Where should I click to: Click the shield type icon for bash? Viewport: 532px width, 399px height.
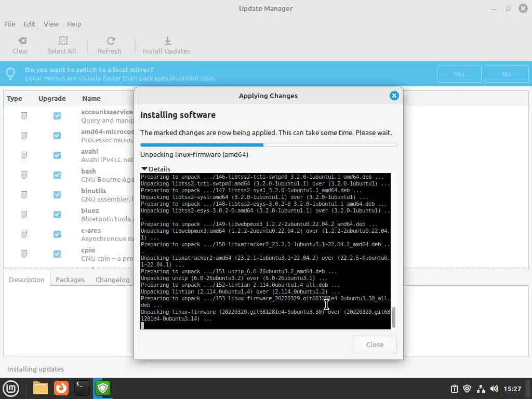pos(24,175)
